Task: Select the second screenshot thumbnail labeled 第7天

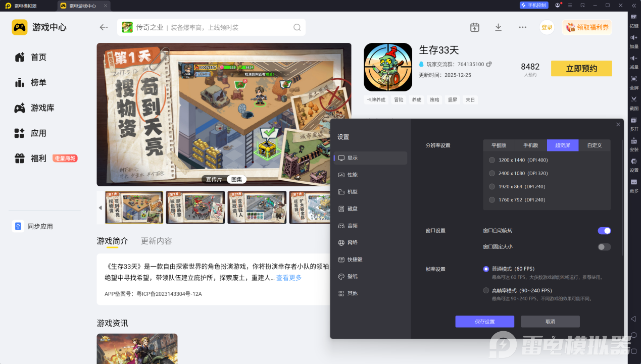Action: (x=195, y=207)
